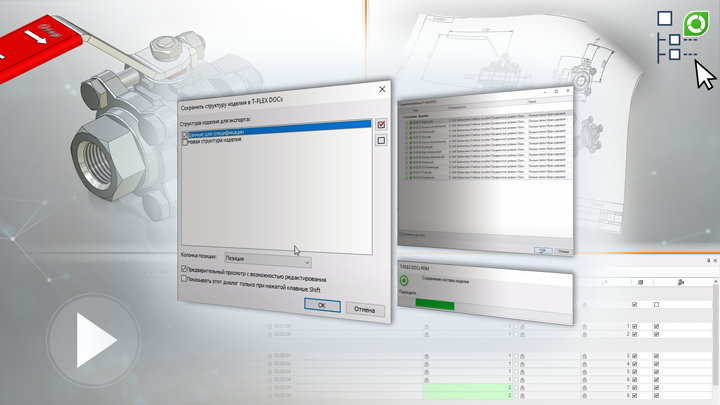Click the select-all red checkmark icon
Image resolution: width=720 pixels, height=405 pixels.
point(380,124)
